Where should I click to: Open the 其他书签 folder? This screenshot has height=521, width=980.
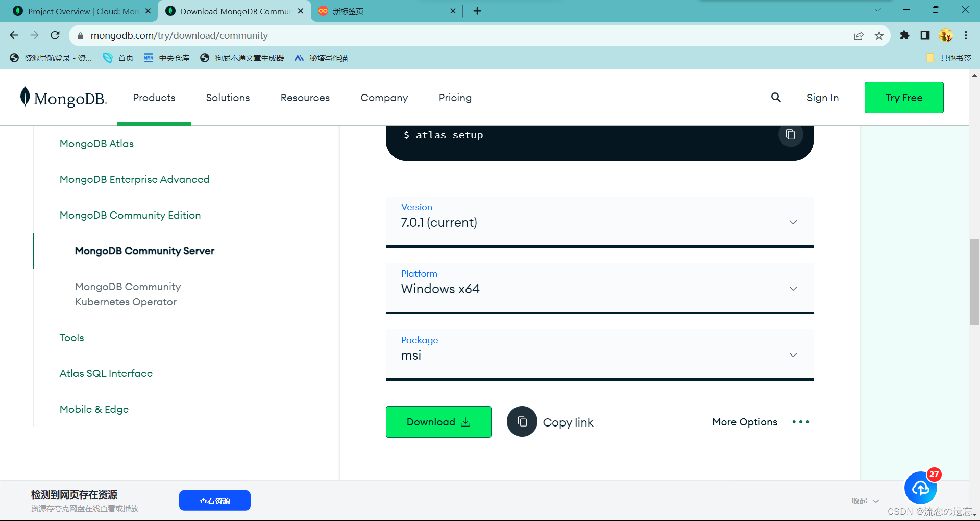pyautogui.click(x=948, y=58)
